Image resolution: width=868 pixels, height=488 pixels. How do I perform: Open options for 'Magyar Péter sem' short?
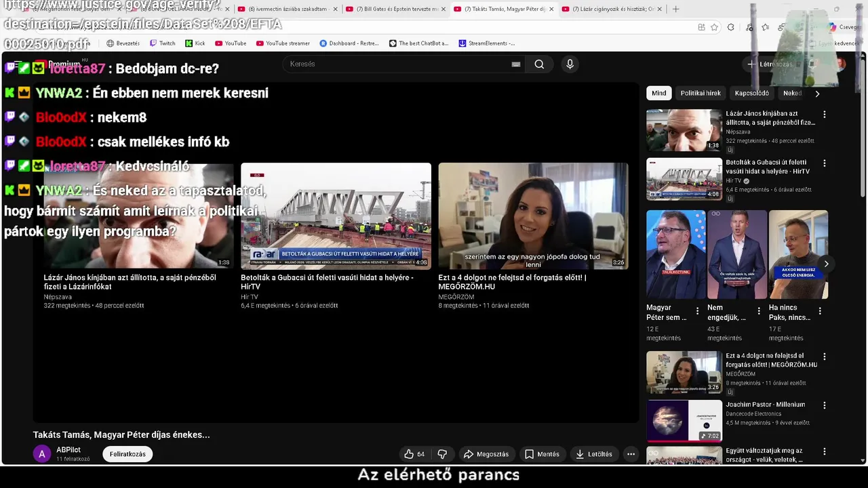[697, 311]
